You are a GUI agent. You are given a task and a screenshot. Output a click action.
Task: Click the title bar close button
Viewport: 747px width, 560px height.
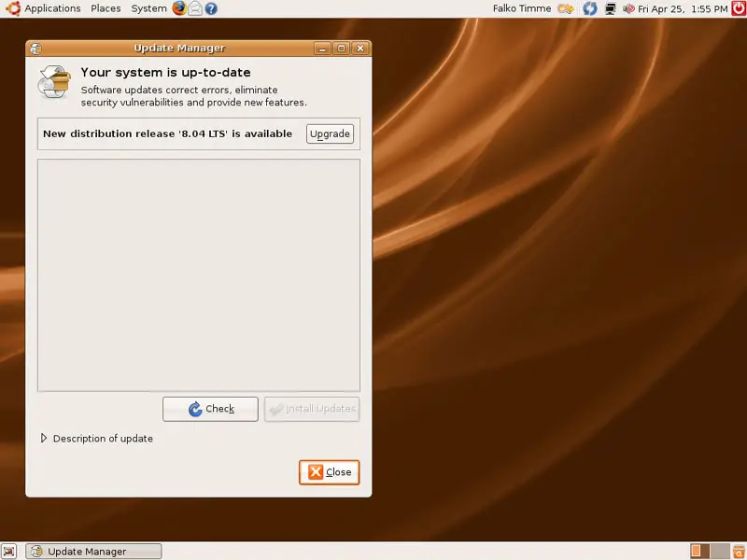click(360, 49)
